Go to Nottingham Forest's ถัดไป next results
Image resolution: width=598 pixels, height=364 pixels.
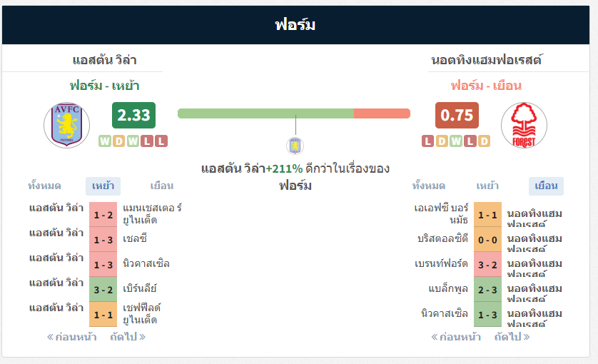click(512, 337)
